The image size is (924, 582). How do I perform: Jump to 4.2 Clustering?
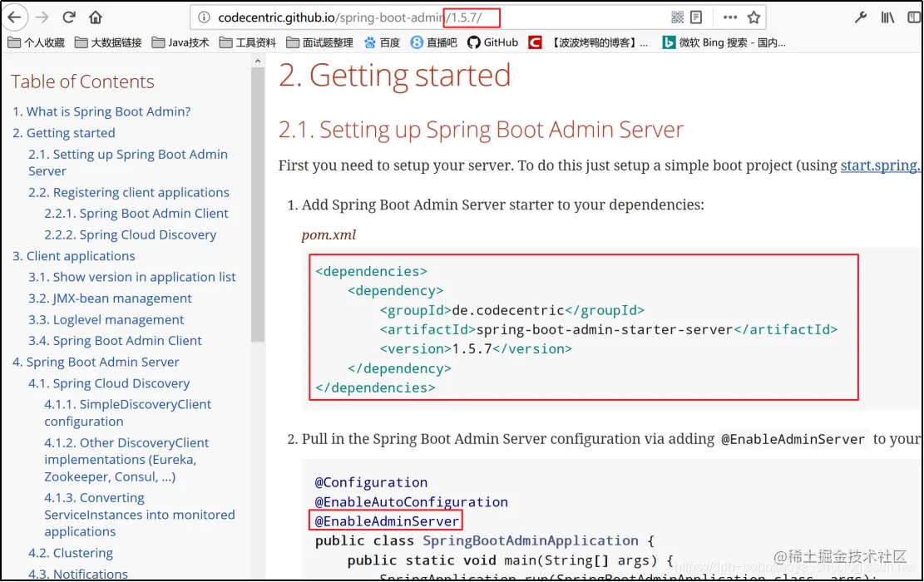[71, 553]
